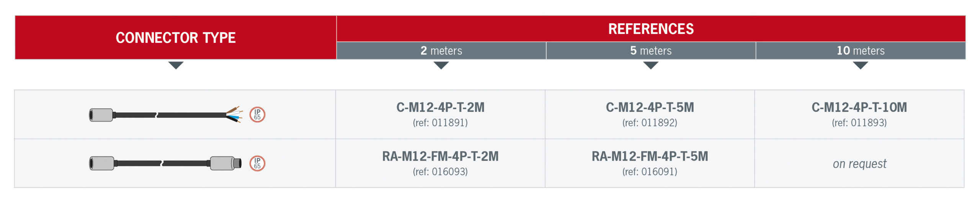Viewport: 980px width, 204px height.
Task: Click the 'on request' cell
Action: [859, 164]
